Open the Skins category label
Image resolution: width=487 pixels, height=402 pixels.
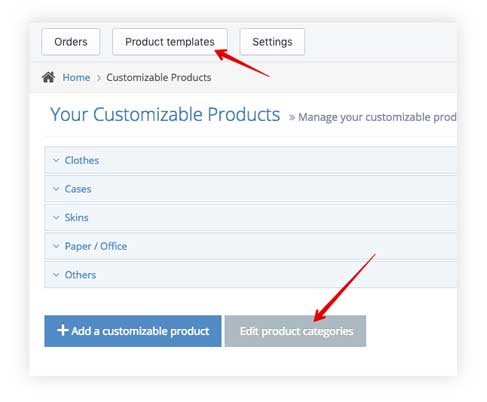coord(76,218)
